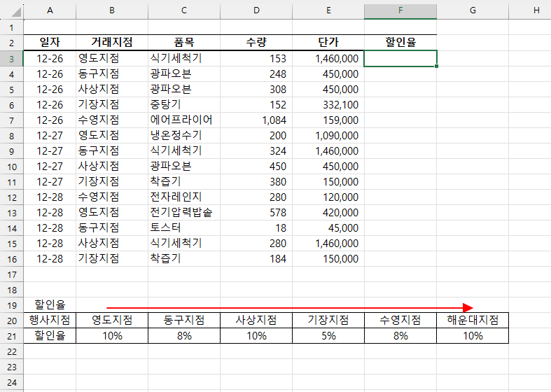Select 해운대지점 in the discount table
Image resolution: width=551 pixels, height=392 pixels.
473,321
